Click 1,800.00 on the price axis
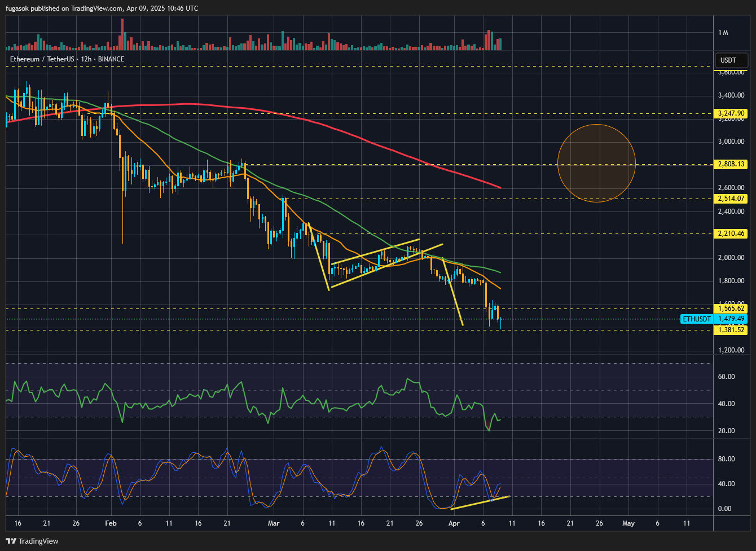 [731, 281]
